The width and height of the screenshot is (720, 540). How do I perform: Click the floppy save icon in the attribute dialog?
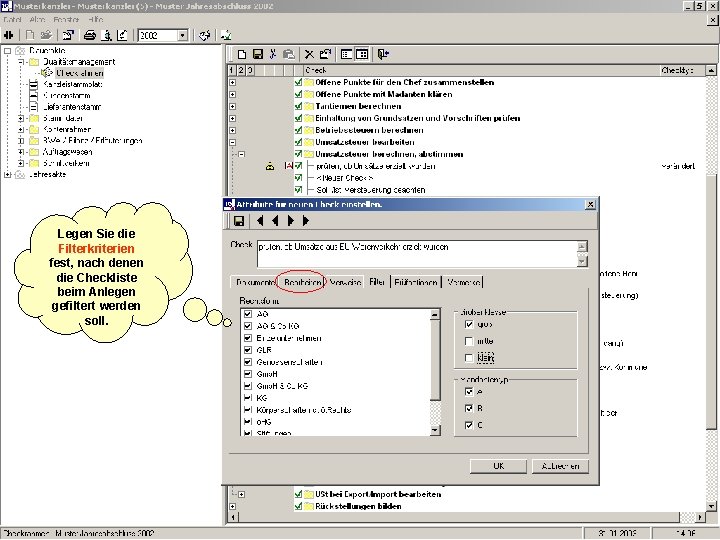[x=239, y=221]
